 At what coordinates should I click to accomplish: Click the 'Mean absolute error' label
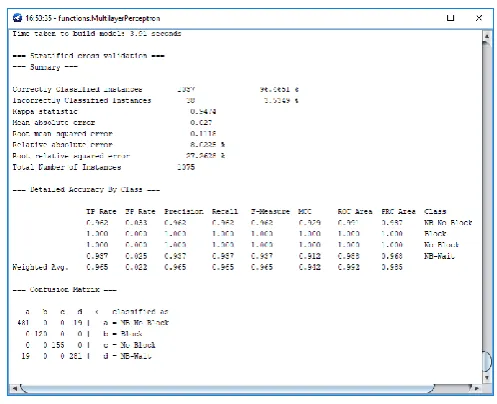pos(54,122)
